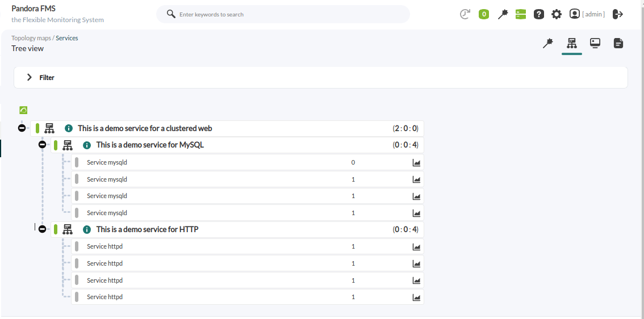Click the green alerts counter badge showing 0
This screenshot has width=644, height=319.
point(484,14)
